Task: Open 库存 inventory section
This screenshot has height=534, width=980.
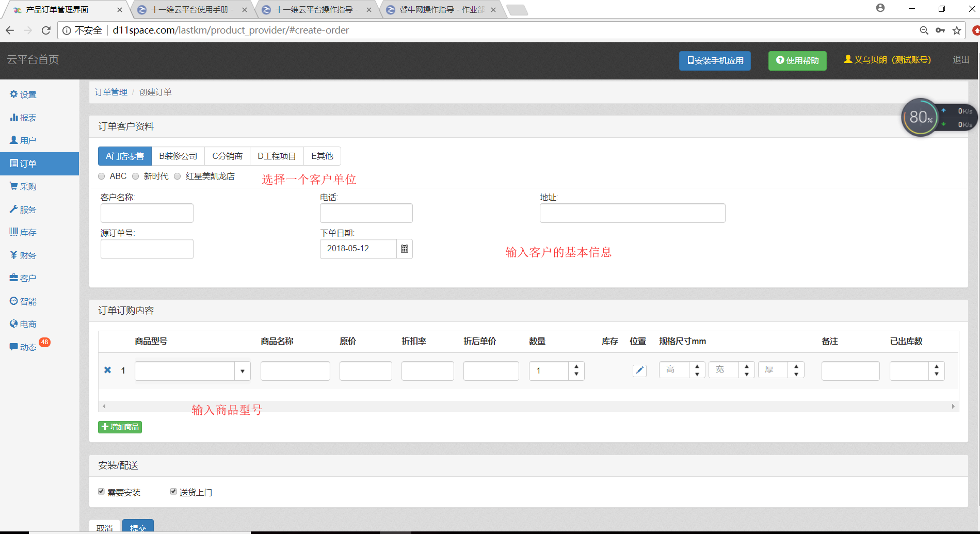Action: 23,232
